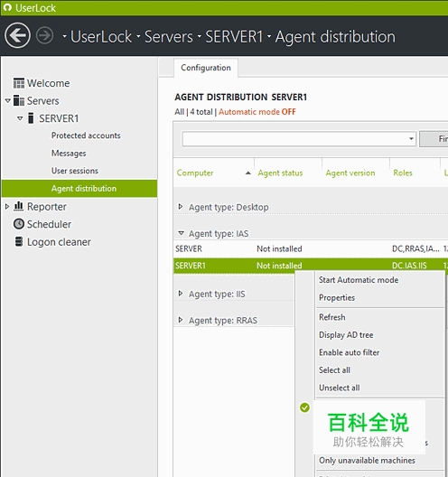The image size is (448, 477).
Task: Click the Agent version column header
Action: pyautogui.click(x=350, y=173)
